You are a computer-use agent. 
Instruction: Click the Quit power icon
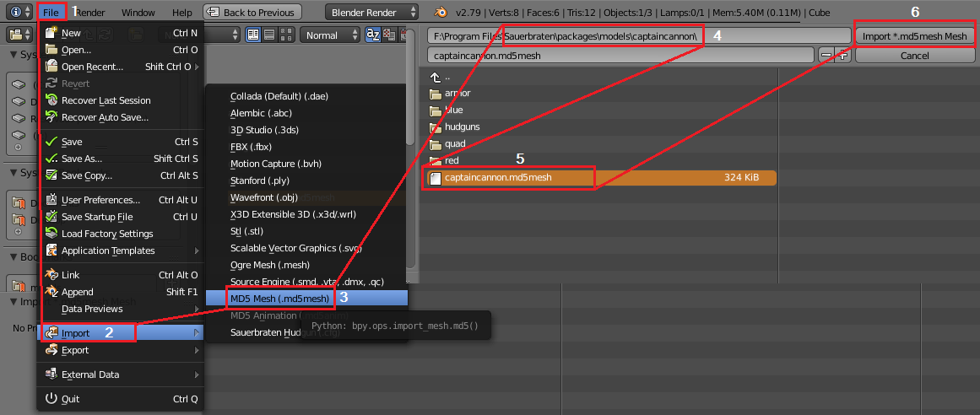click(x=51, y=399)
